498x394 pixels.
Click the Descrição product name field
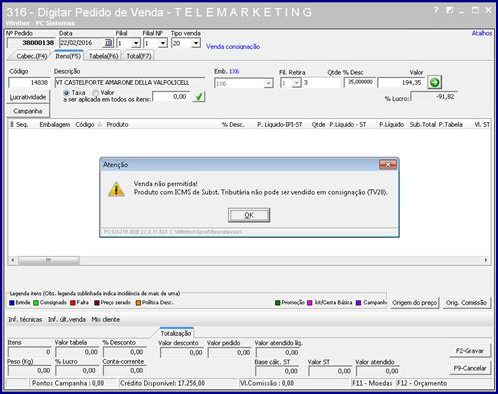point(129,82)
